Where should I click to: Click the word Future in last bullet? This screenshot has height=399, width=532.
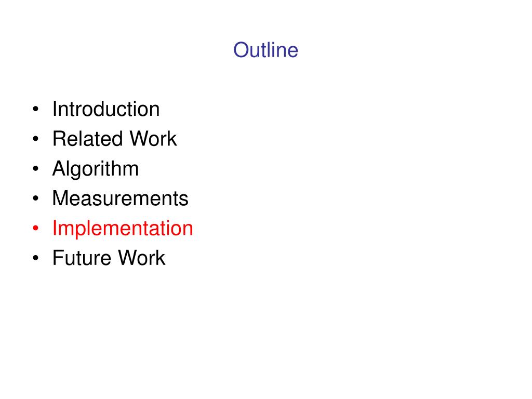[x=82, y=258]
